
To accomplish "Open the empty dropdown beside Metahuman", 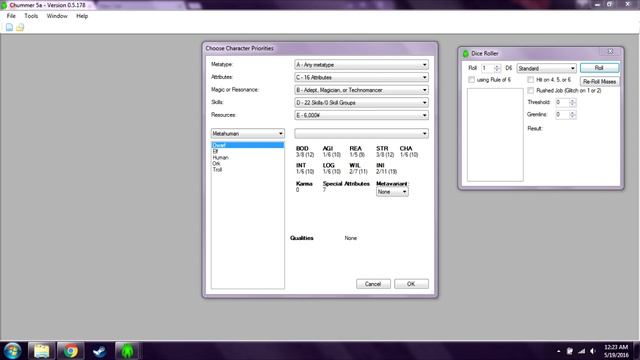I will click(361, 133).
